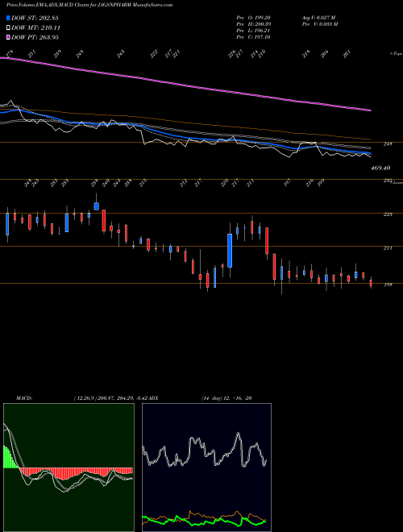Image resolution: width=403 pixels, height=532 pixels.
Task: Click the 'Avg V: 0.027 M' volume text
Action: pyautogui.click(x=318, y=18)
